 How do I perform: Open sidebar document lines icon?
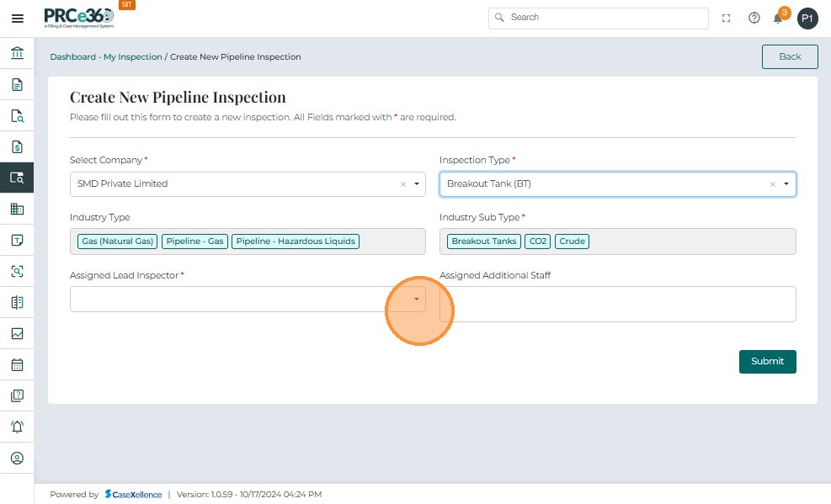17,84
